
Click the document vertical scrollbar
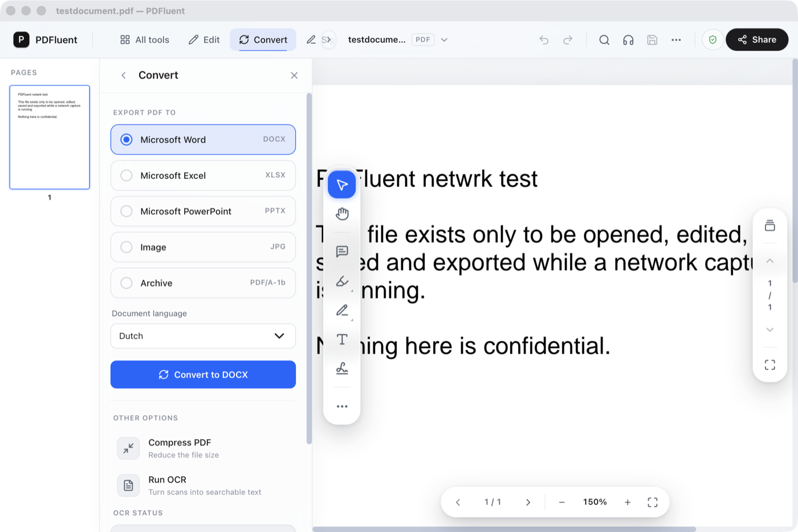point(795,170)
